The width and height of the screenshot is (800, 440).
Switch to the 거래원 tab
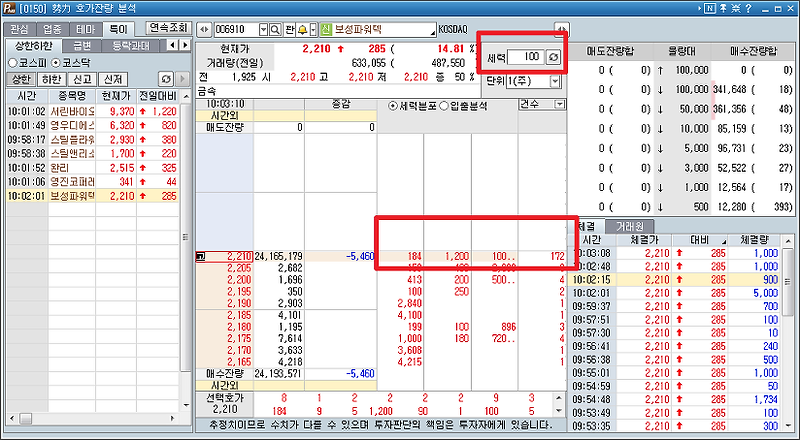pos(630,226)
